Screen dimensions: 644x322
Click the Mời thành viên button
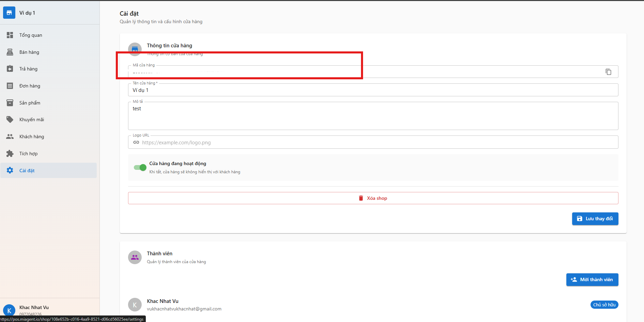coord(592,279)
